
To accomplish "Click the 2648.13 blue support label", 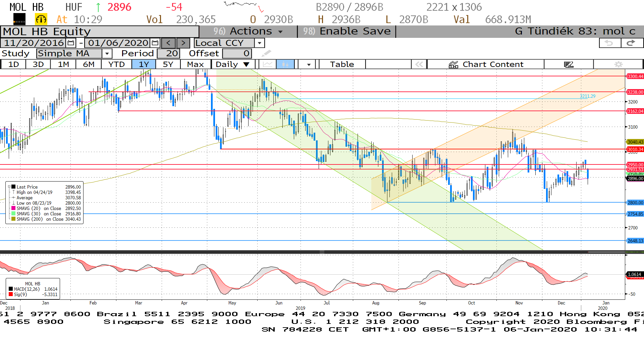I will pyautogui.click(x=635, y=241).
